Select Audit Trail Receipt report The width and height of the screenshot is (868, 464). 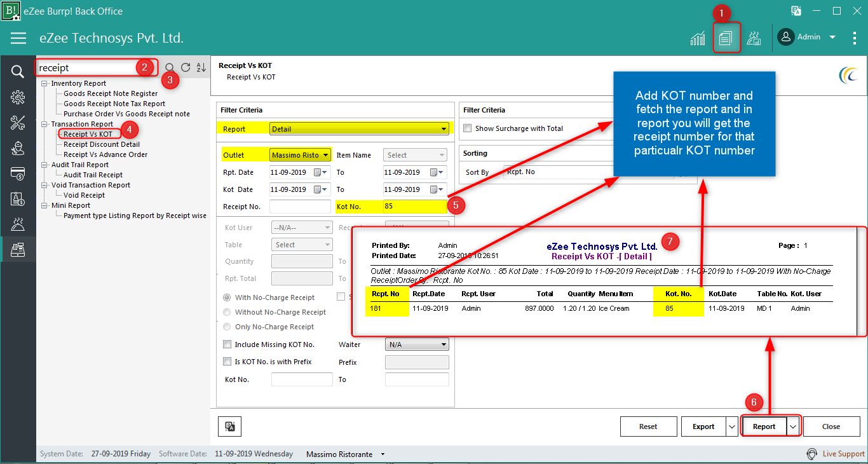[x=93, y=175]
